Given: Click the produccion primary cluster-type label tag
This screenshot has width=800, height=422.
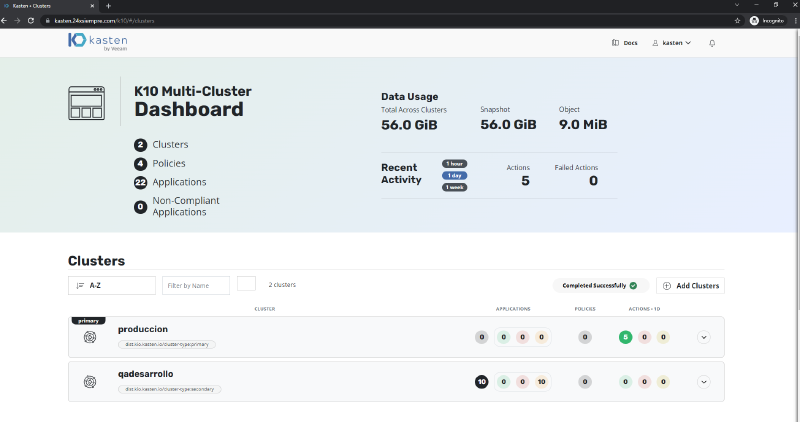Looking at the screenshot, I should point(167,344).
